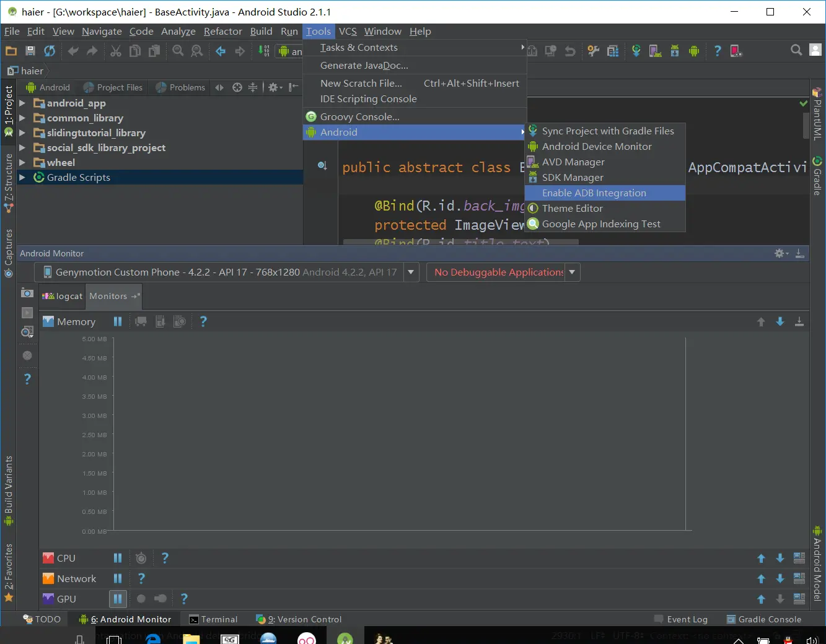Click the Network monitor help icon

pyautogui.click(x=141, y=578)
